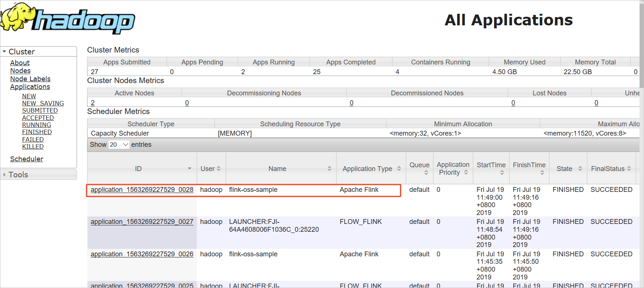Open the Show entries dropdown
644x288 pixels.
pyautogui.click(x=119, y=145)
